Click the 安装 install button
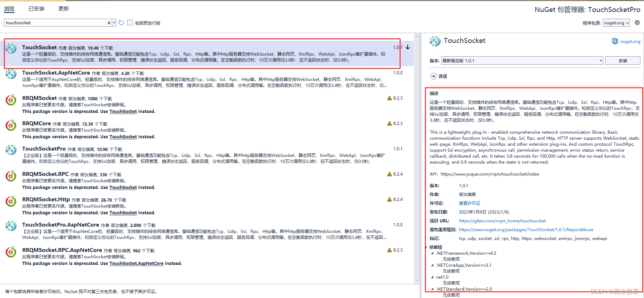This screenshot has width=644, height=298. click(623, 61)
